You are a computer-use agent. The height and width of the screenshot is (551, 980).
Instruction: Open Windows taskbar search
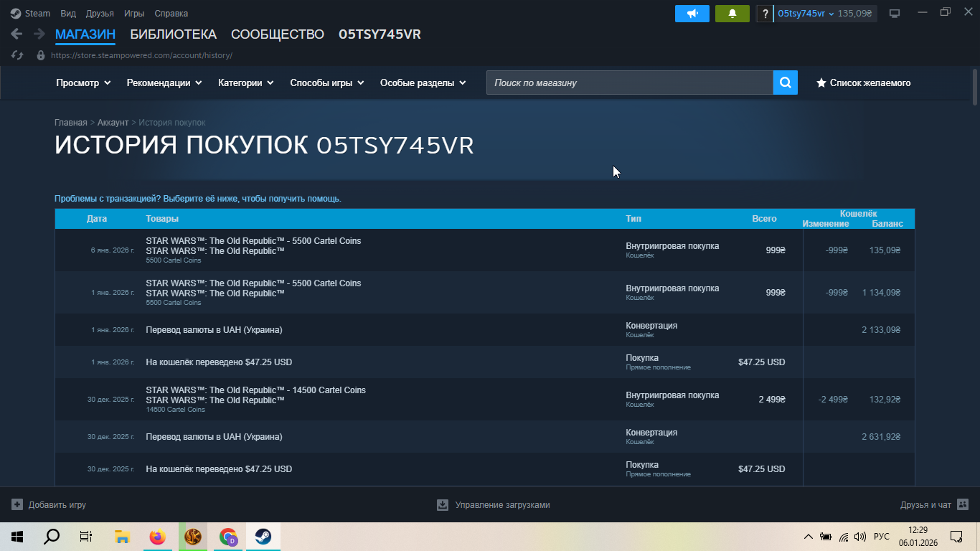point(52,537)
